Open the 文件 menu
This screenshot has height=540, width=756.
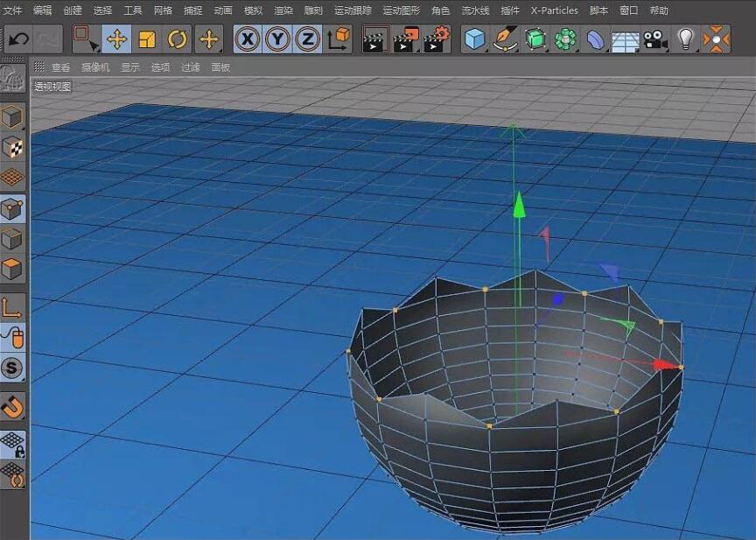coord(12,11)
